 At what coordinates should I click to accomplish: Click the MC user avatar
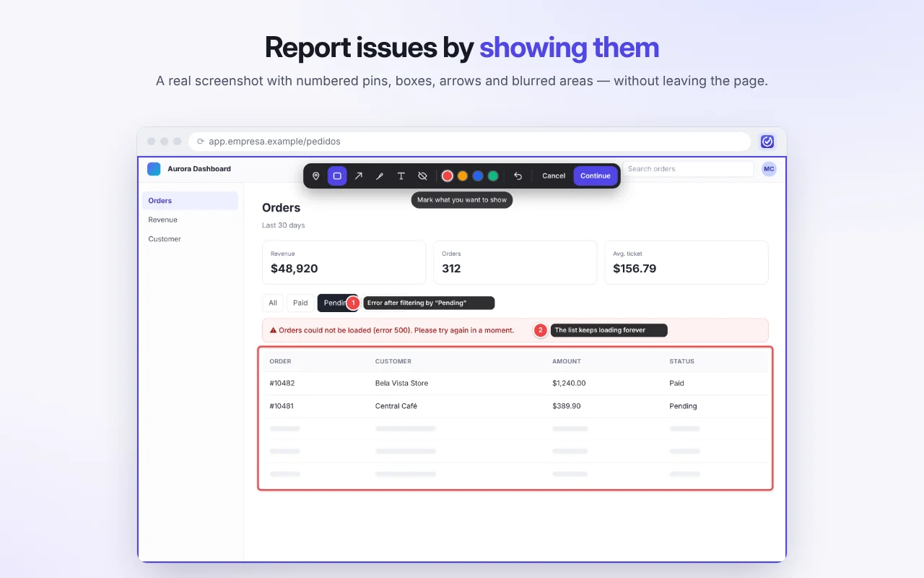click(769, 169)
